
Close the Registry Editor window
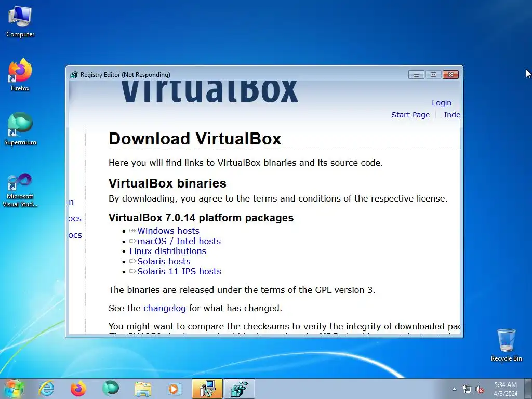(x=450, y=75)
